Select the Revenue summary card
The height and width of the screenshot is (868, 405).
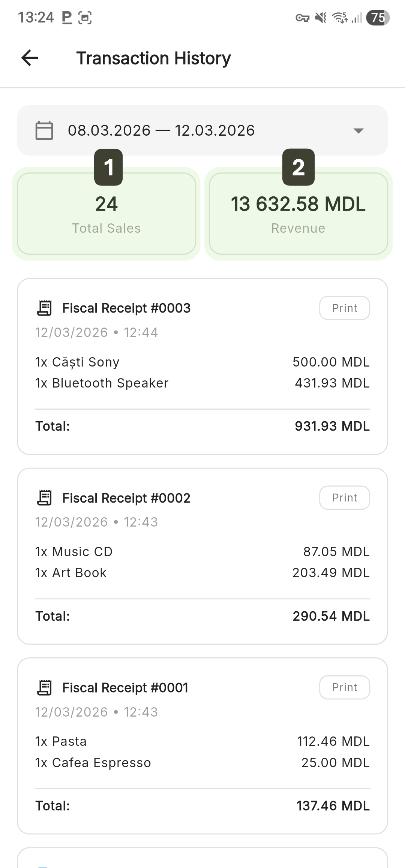(x=298, y=214)
